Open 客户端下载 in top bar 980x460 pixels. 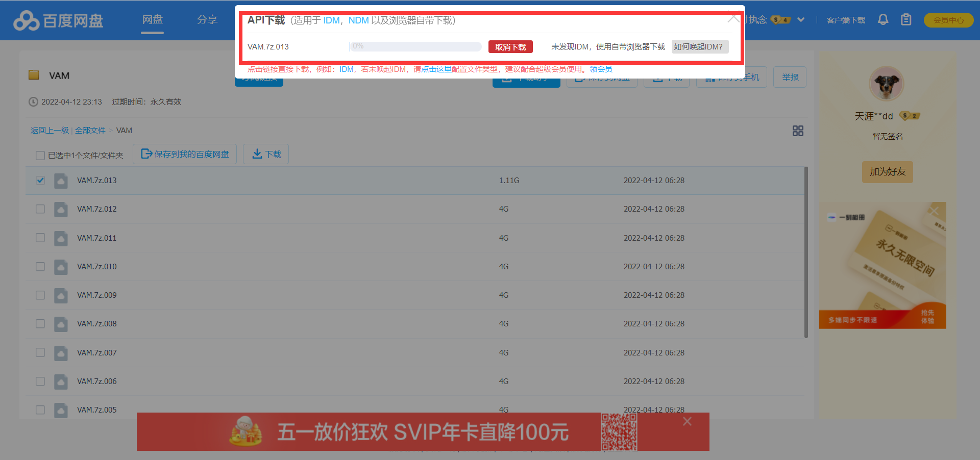click(x=846, y=20)
